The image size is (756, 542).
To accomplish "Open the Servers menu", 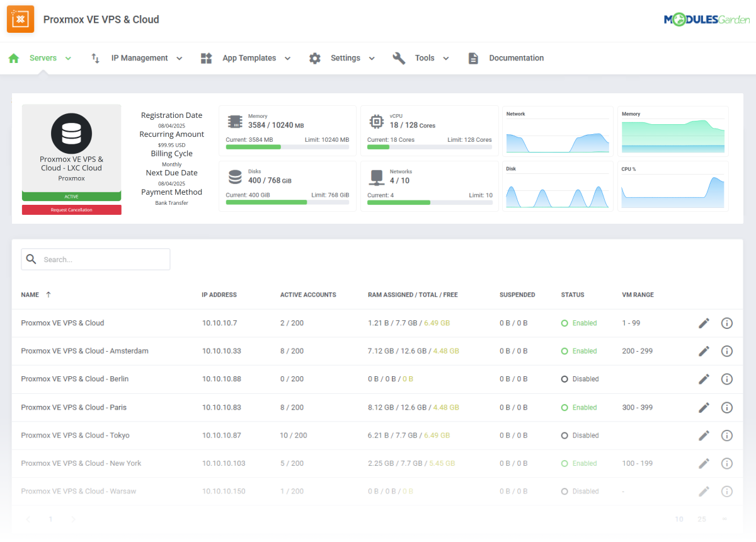I will tap(43, 58).
